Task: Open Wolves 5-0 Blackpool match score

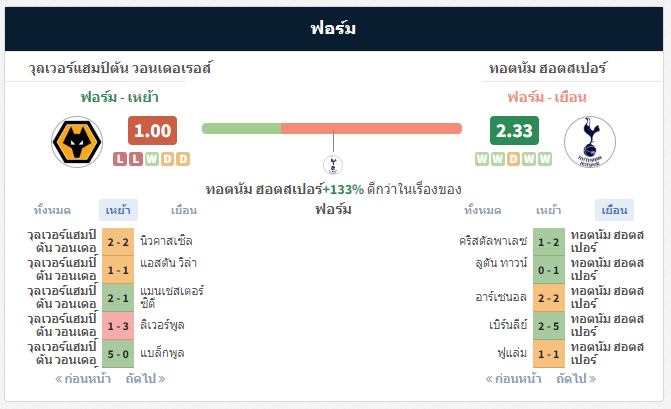Action: pos(118,354)
